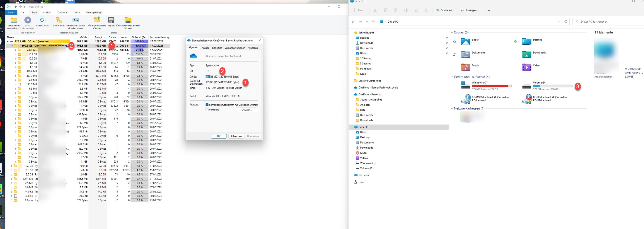
Task: Refresh the scan with Aktualisieren icon
Action: pos(42,20)
